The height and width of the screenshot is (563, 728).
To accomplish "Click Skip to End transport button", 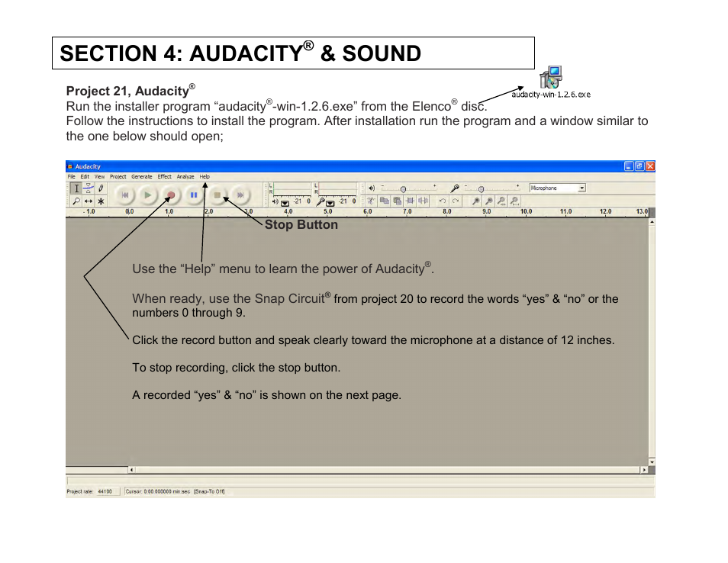I will point(240,195).
